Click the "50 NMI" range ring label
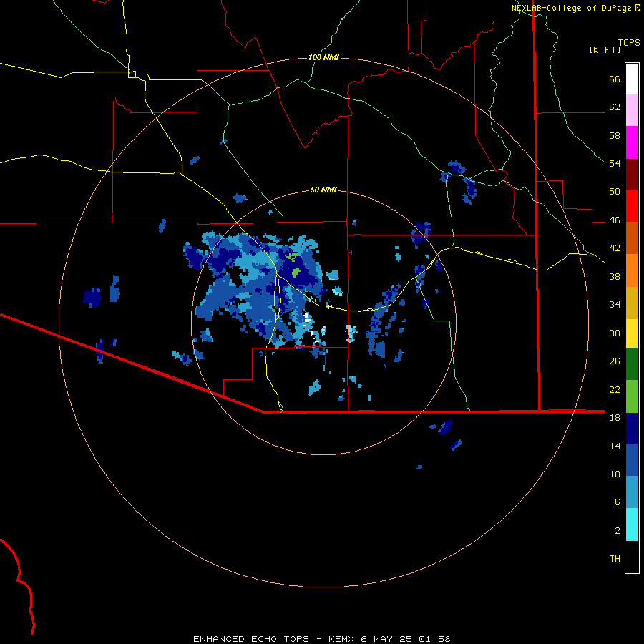The width and height of the screenshot is (644, 644). [323, 190]
